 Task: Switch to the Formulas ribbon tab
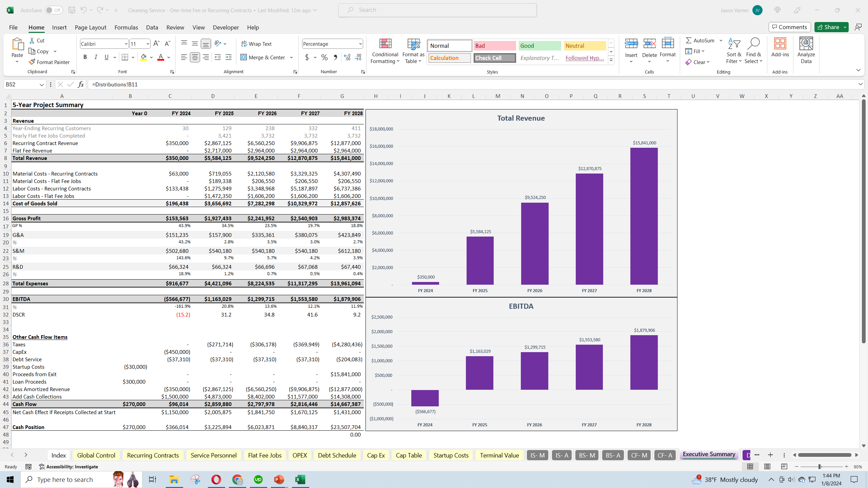[x=126, y=27]
